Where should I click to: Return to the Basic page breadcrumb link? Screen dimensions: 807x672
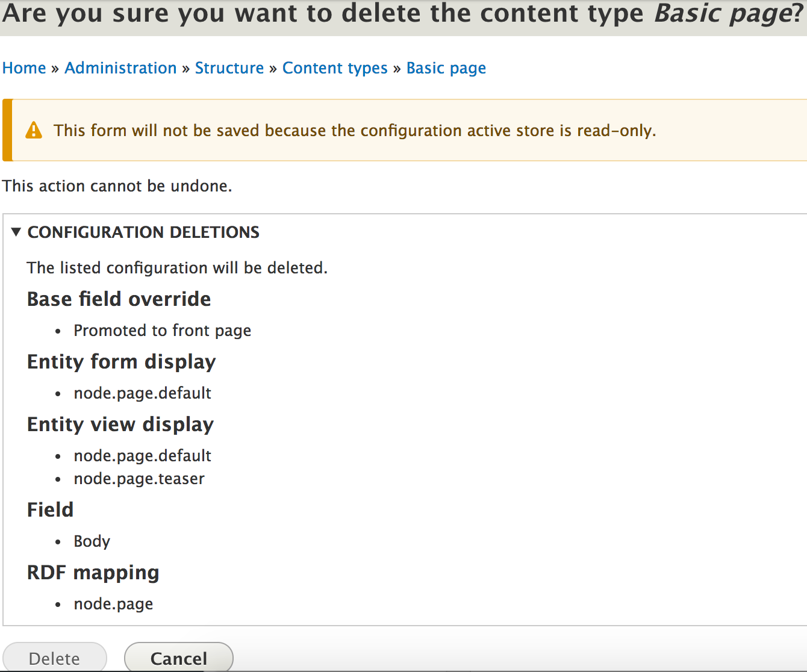[446, 68]
